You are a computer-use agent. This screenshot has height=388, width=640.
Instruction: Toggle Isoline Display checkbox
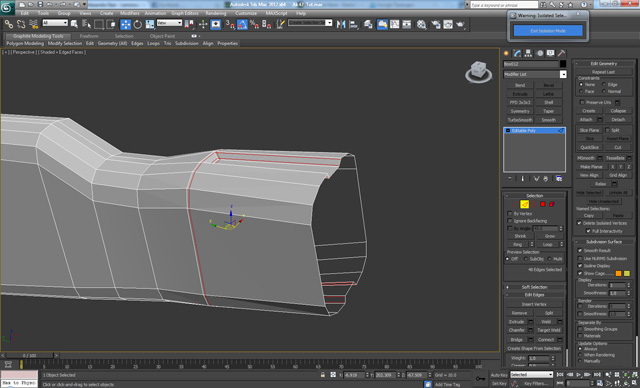(x=580, y=266)
